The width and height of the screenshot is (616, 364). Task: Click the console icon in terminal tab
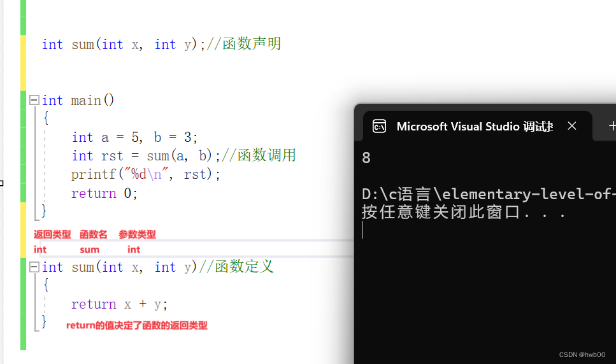379,126
